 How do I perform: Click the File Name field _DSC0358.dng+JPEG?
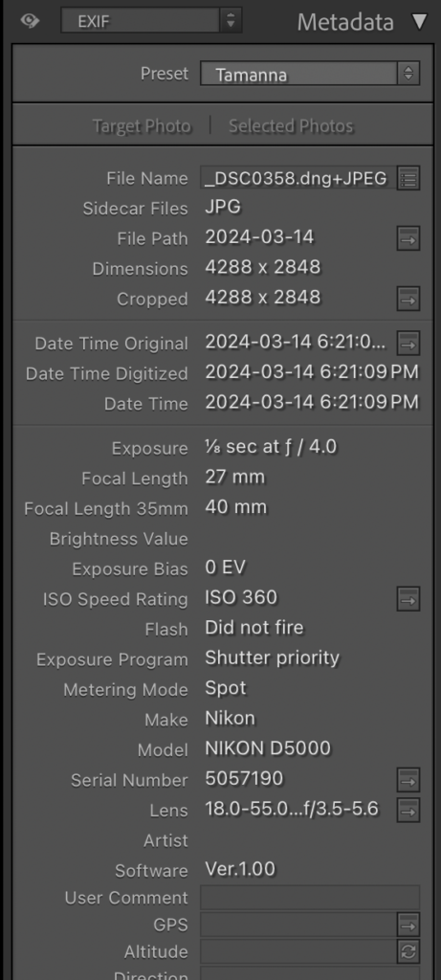pyautogui.click(x=298, y=178)
